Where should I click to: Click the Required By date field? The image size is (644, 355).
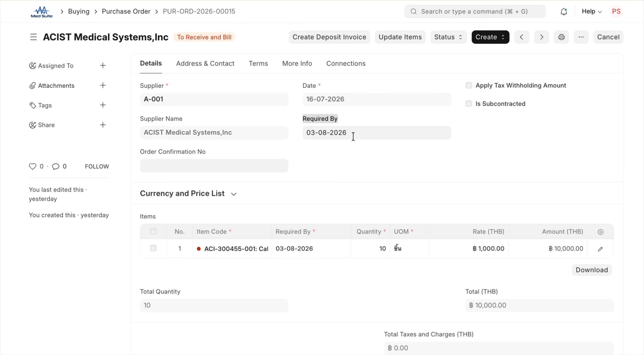coord(377,133)
